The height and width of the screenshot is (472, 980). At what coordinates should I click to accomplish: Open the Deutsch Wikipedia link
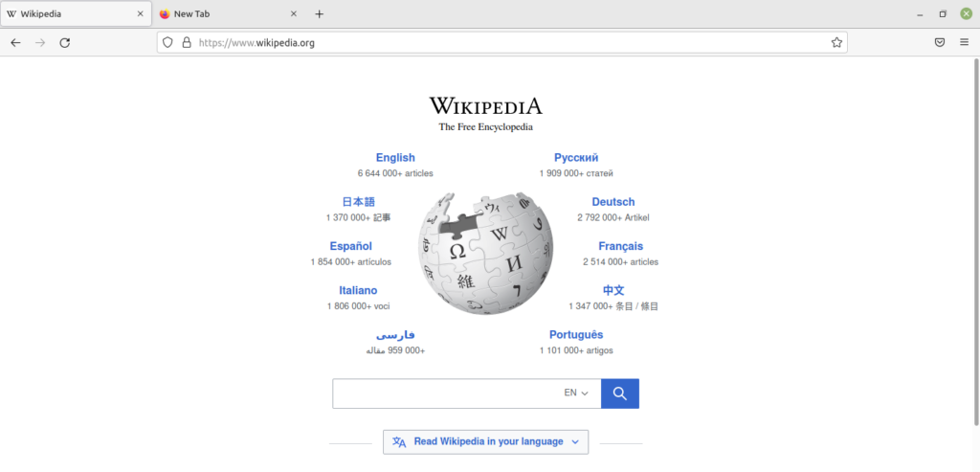coord(612,202)
